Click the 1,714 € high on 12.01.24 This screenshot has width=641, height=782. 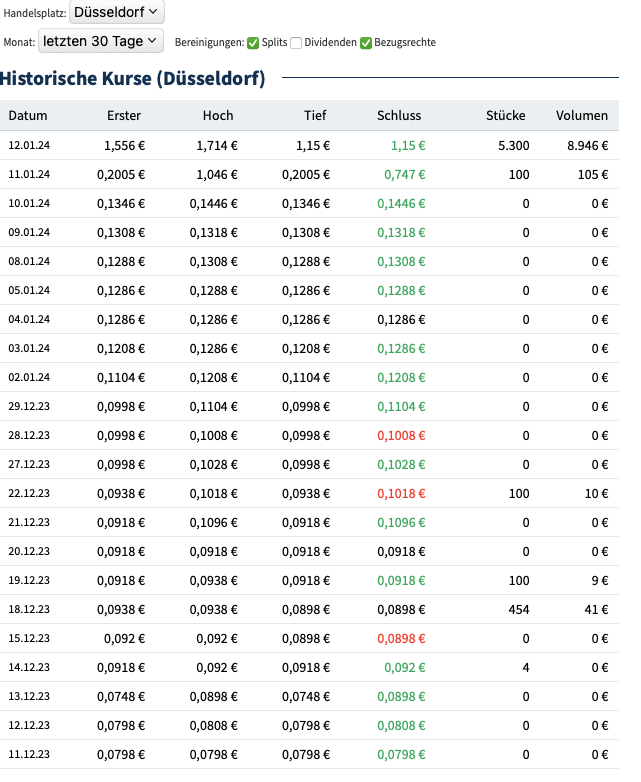216,145
